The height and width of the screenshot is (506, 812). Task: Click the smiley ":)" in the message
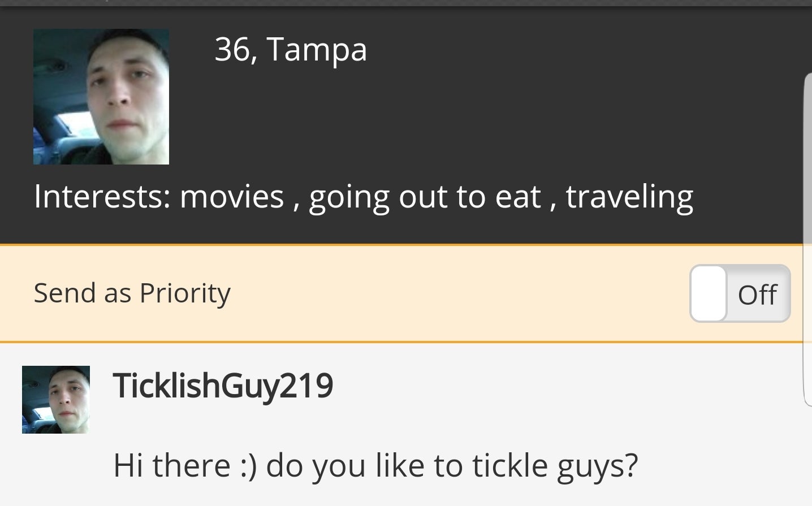pyautogui.click(x=248, y=465)
